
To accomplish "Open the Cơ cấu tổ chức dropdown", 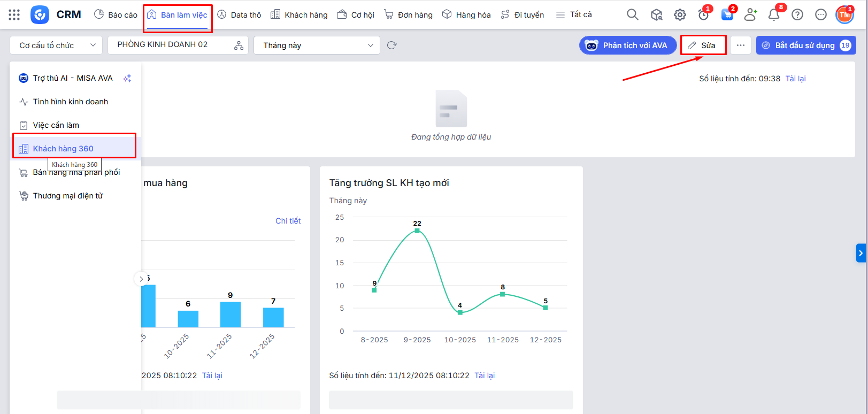I will 56,45.
